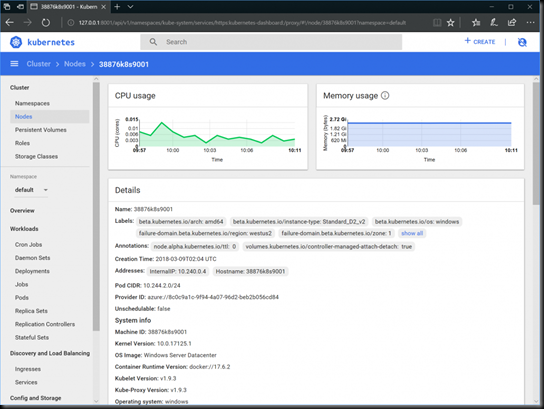This screenshot has height=409, width=544.
Task: Click the Memory usage blue chart
Action: pyautogui.click(x=429, y=134)
